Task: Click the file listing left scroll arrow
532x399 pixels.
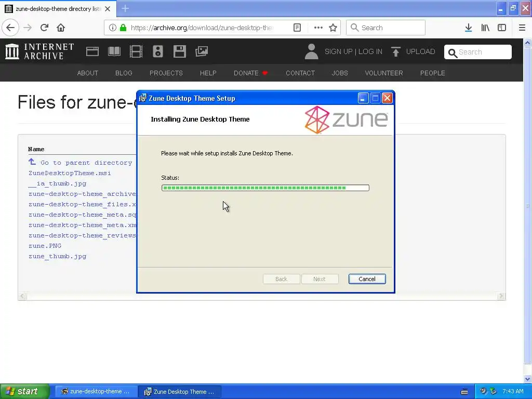Action: click(22, 296)
